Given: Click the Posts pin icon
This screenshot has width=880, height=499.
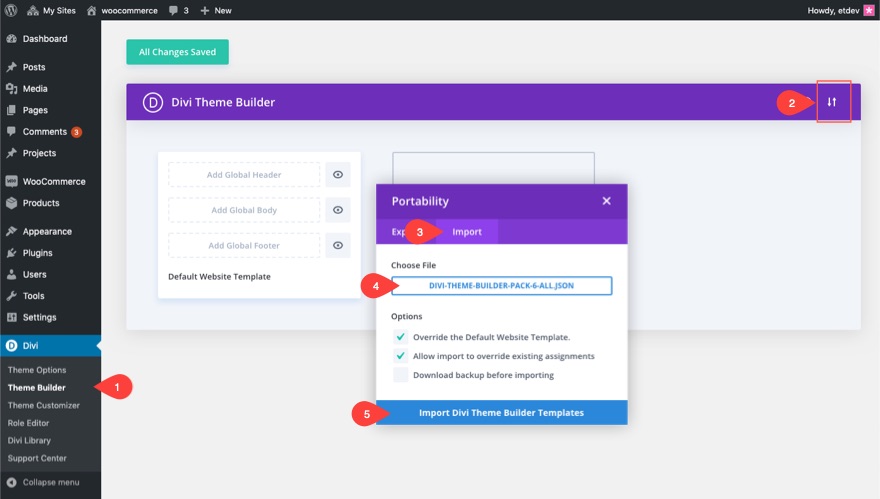Looking at the screenshot, I should [11, 67].
